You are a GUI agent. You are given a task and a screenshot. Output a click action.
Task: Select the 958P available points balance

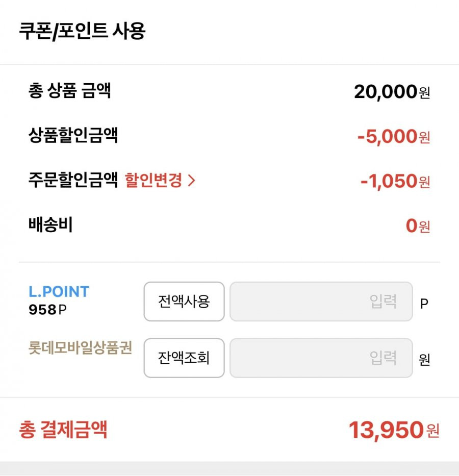pos(47,310)
